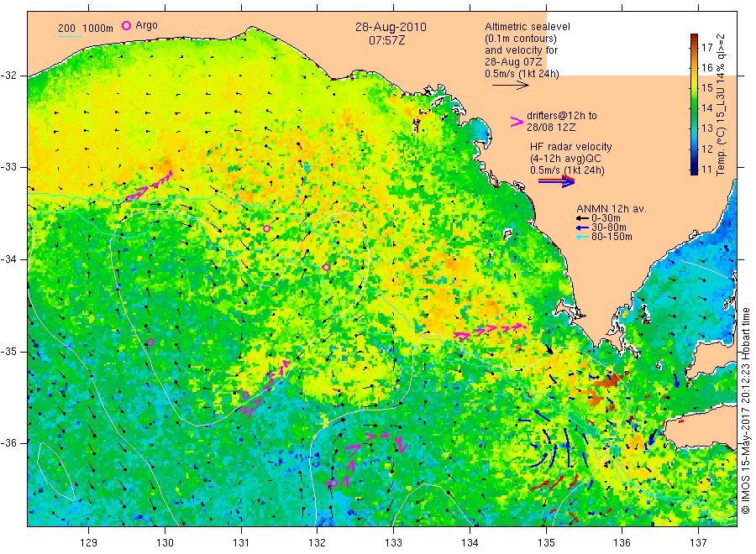Select the drifter track near 134.3E, 34.8S

tap(490, 331)
